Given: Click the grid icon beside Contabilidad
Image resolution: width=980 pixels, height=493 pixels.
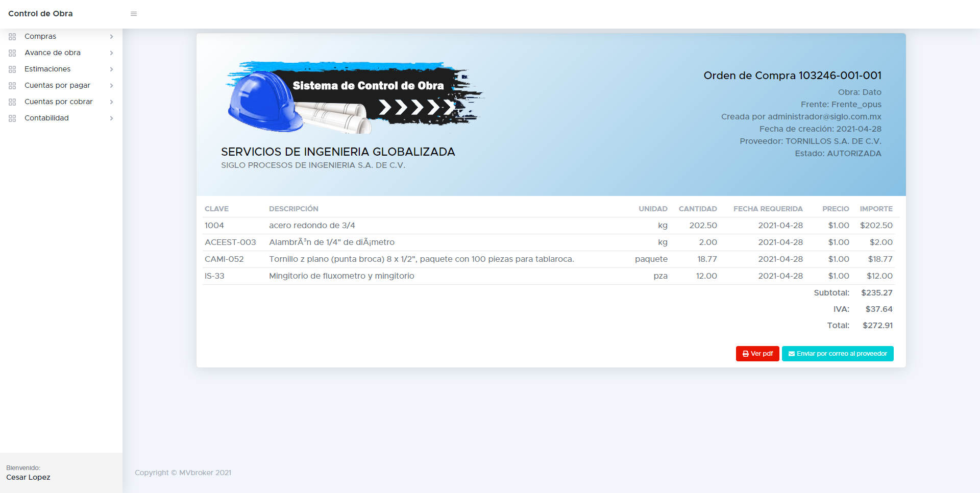Looking at the screenshot, I should pyautogui.click(x=12, y=118).
